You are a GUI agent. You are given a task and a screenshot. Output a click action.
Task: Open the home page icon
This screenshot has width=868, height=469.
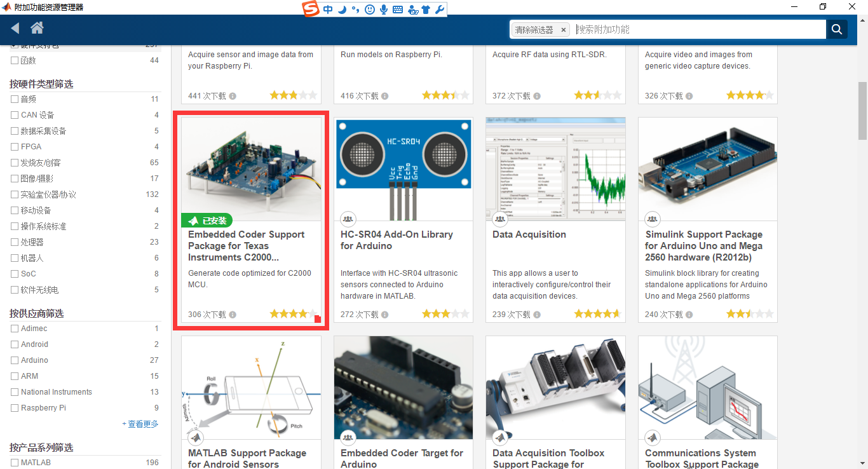point(37,28)
